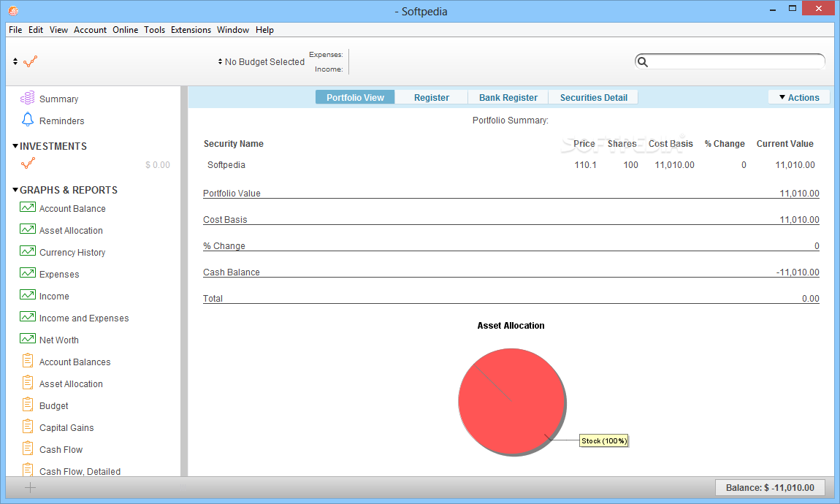Click the Cost Basis column header

pos(671,144)
